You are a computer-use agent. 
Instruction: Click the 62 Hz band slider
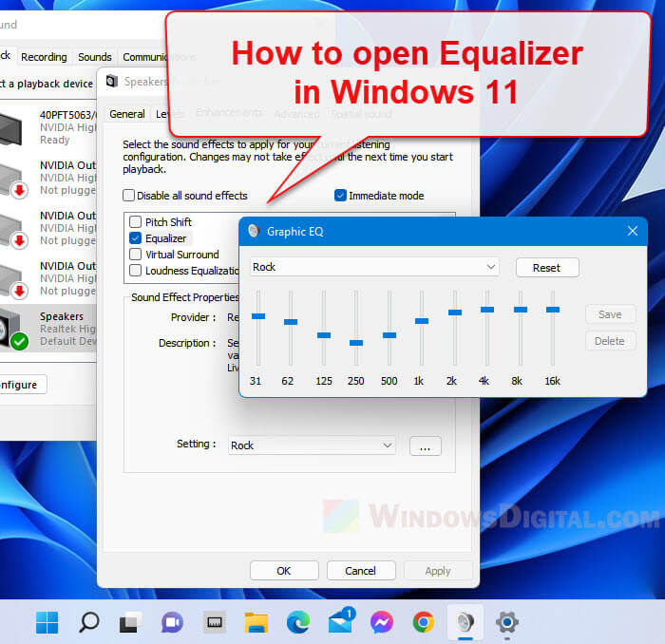click(291, 322)
